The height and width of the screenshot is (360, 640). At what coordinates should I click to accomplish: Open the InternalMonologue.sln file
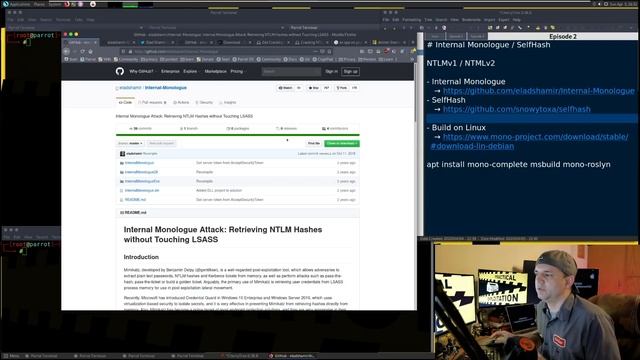tap(142, 191)
